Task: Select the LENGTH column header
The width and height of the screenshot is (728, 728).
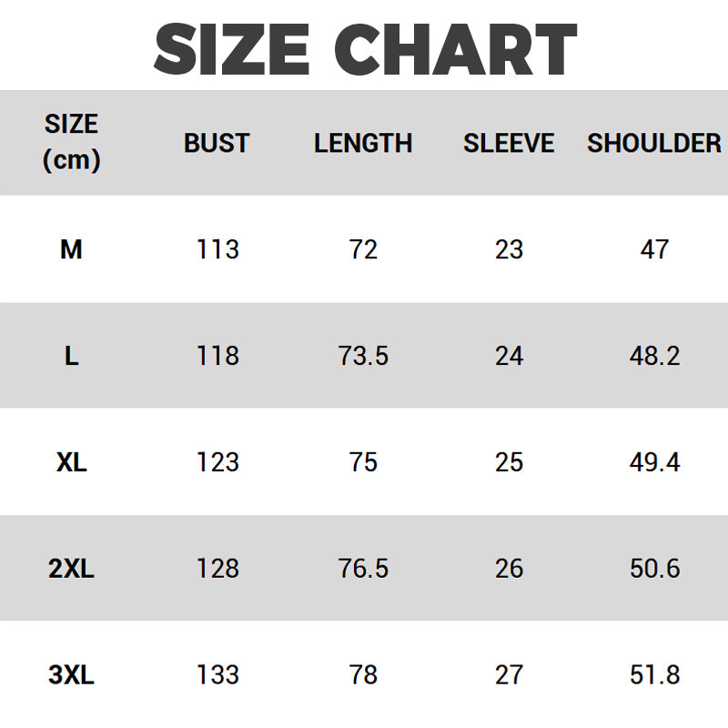Action: coord(363,143)
